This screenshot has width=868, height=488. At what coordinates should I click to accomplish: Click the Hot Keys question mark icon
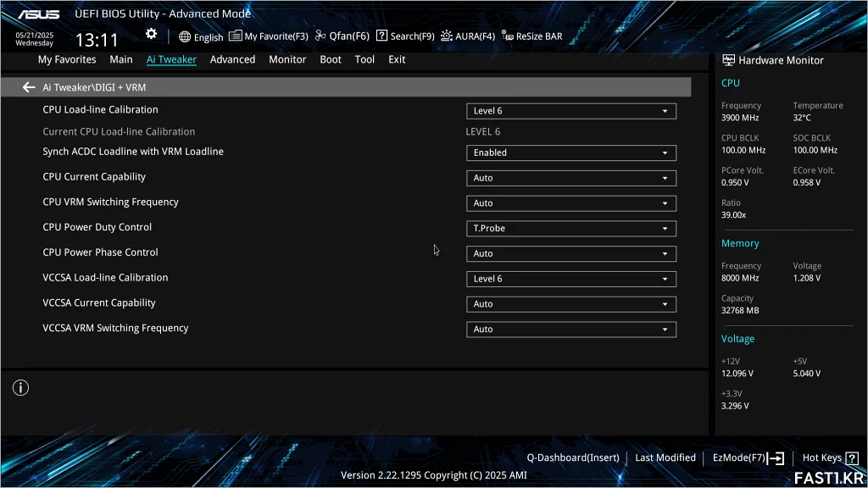852,458
